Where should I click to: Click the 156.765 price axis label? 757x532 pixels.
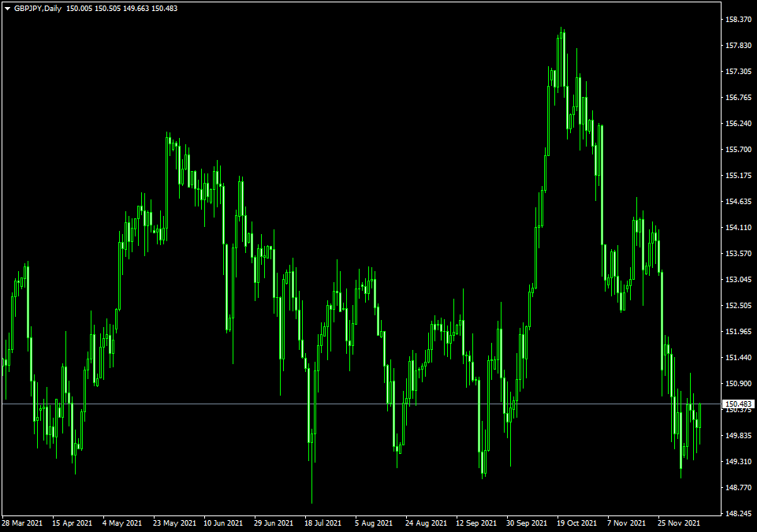(739, 98)
